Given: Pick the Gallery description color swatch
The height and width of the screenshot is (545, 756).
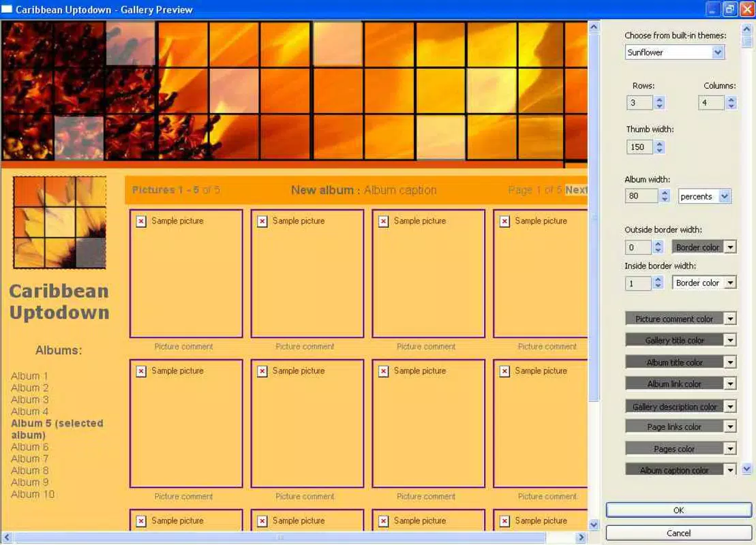Looking at the screenshot, I should coord(674,406).
